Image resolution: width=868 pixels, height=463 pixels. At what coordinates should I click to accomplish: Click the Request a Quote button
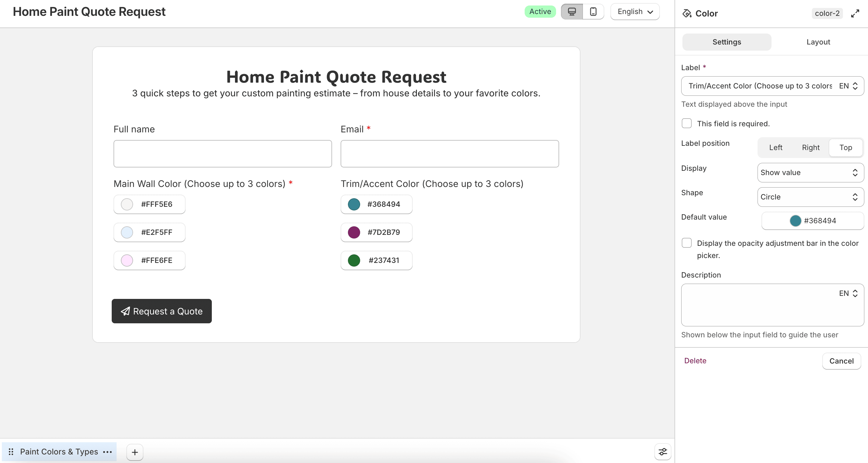click(162, 311)
